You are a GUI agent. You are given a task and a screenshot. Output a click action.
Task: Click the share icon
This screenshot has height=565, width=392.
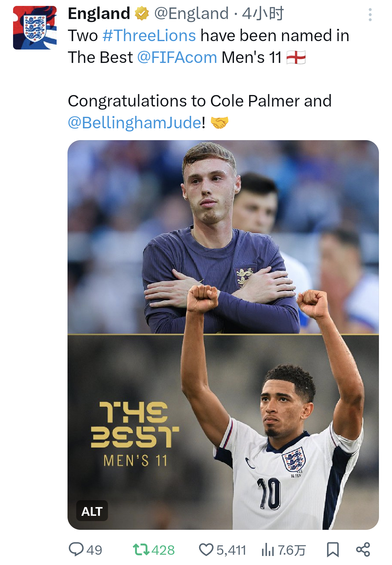363,549
